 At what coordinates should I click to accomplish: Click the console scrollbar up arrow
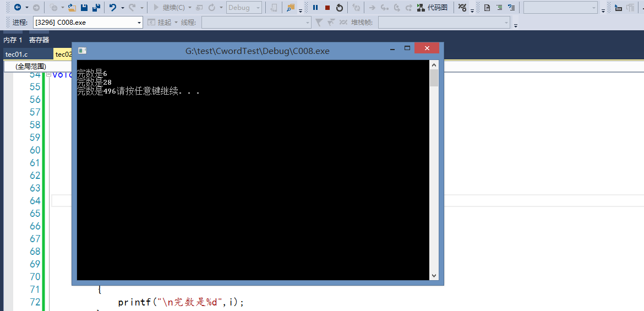click(434, 64)
